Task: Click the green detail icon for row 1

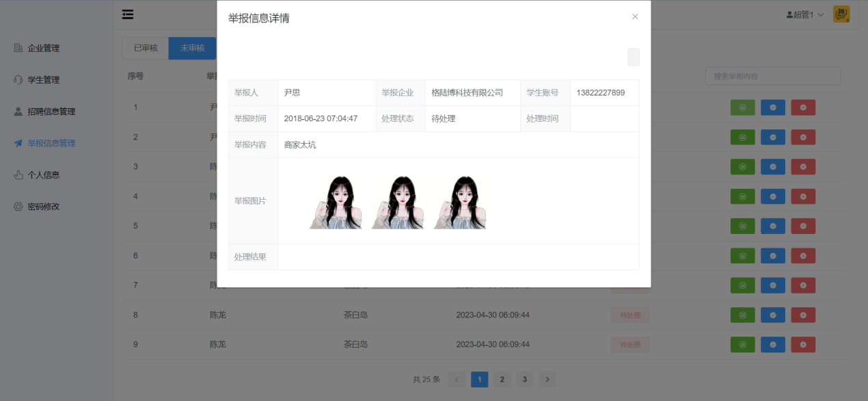Action: pos(743,107)
